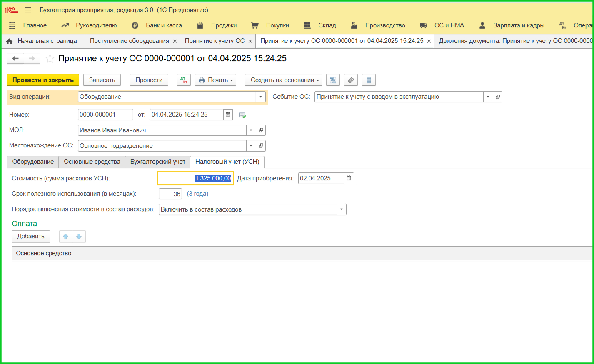
Task: Open the document structure icon in toolbar
Action: [x=333, y=80]
